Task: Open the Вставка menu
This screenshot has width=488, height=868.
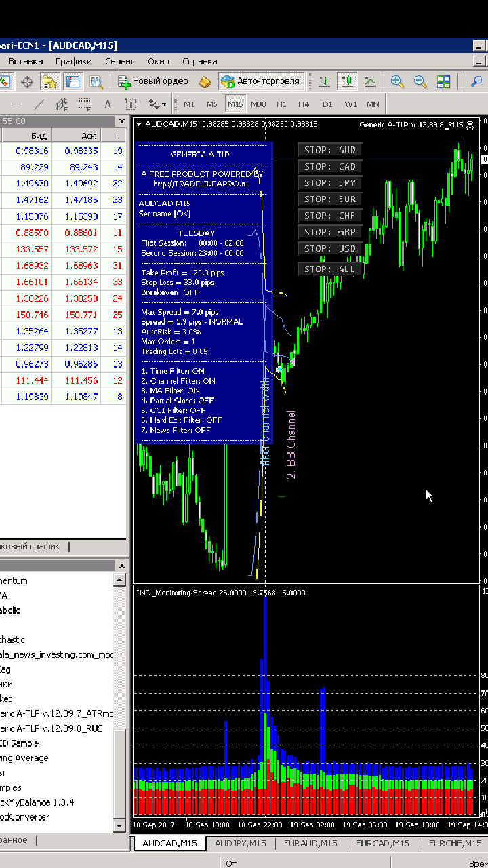Action: (x=25, y=61)
